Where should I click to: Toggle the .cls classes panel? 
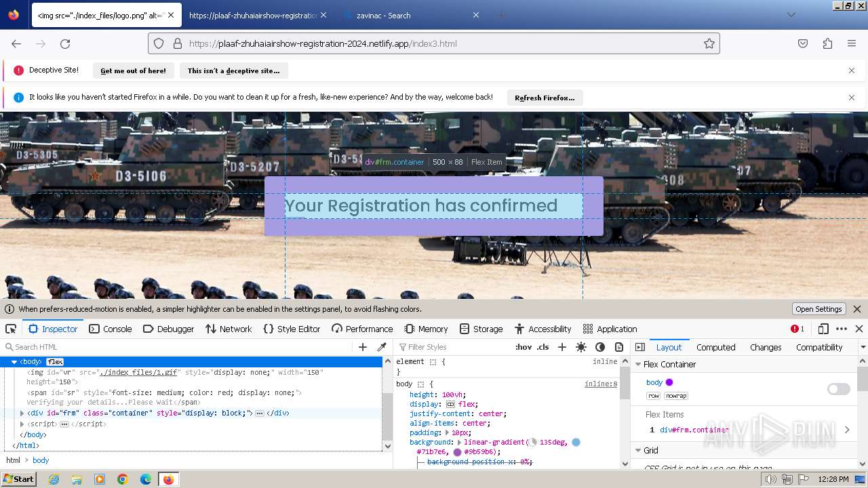pos(543,347)
